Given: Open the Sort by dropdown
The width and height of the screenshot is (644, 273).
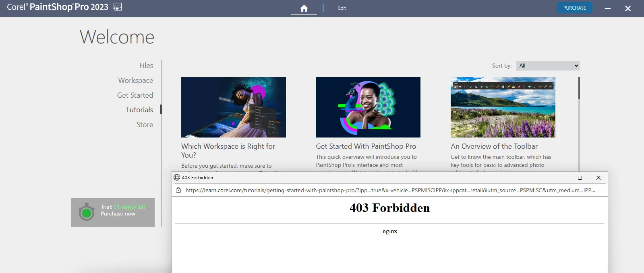Looking at the screenshot, I should pyautogui.click(x=548, y=66).
